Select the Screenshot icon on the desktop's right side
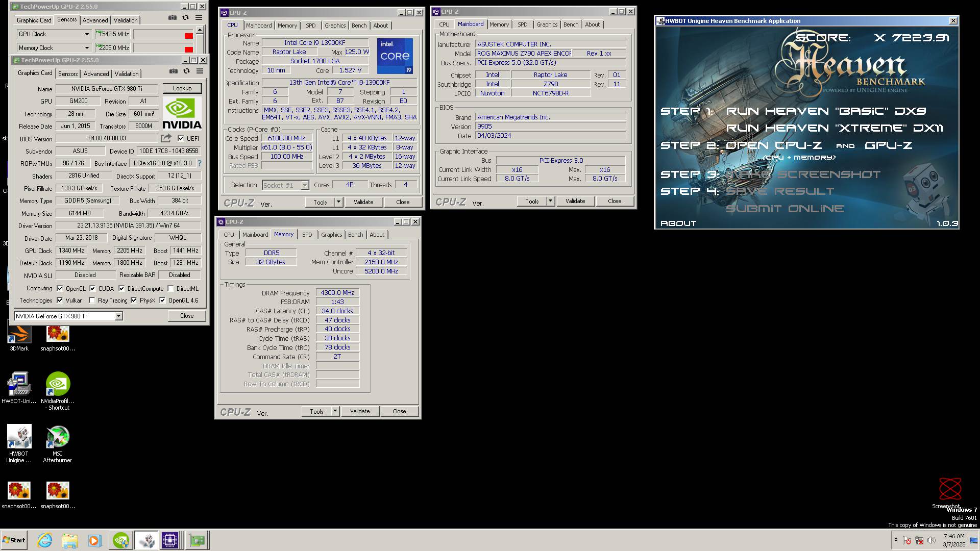 pyautogui.click(x=949, y=493)
